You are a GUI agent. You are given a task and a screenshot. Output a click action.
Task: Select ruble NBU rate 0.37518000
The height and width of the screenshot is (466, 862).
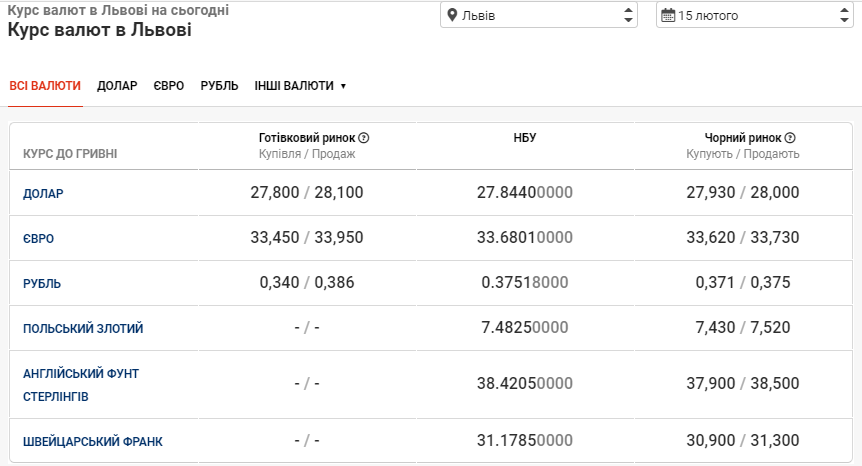pyautogui.click(x=524, y=282)
